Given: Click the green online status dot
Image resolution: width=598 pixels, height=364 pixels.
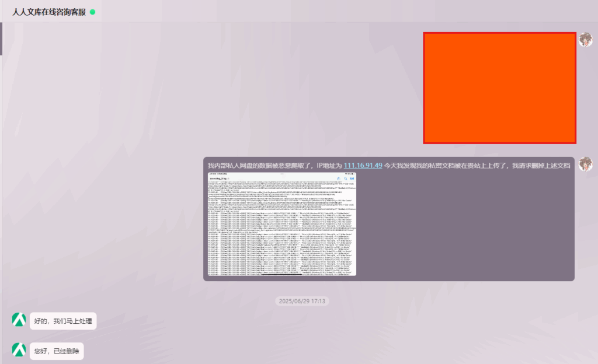Looking at the screenshot, I should 93,12.
